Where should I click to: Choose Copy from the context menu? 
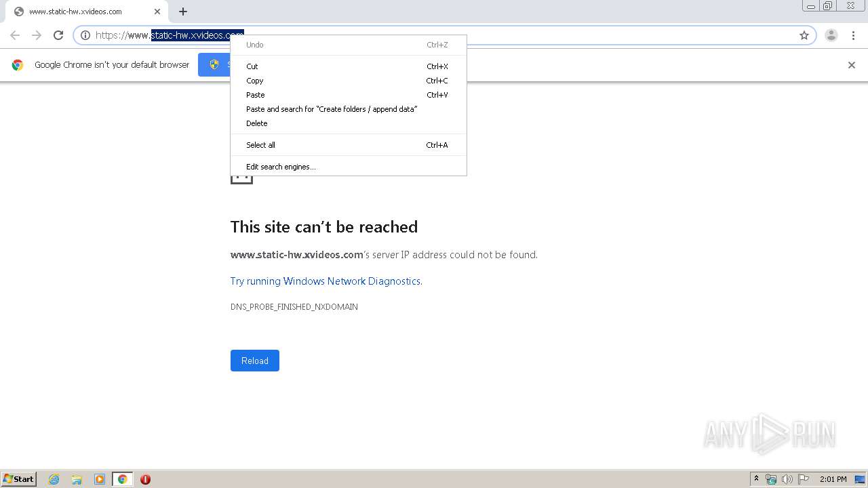tap(349, 81)
